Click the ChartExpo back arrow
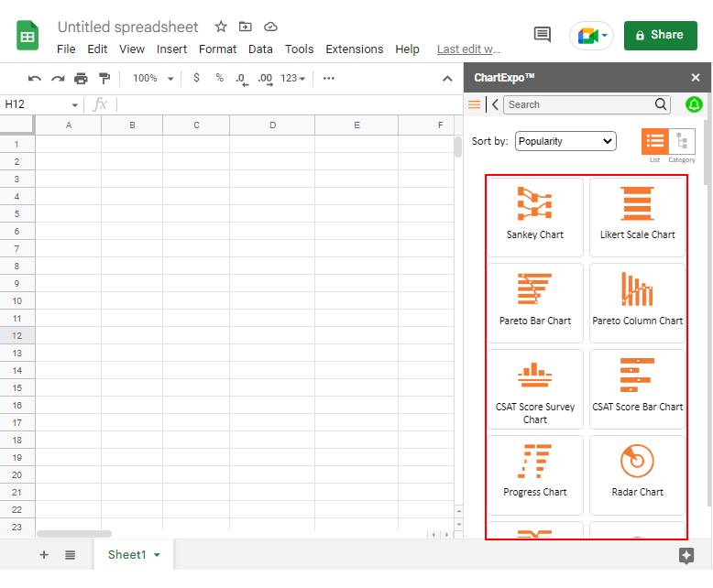The image size is (713, 588). coord(495,104)
